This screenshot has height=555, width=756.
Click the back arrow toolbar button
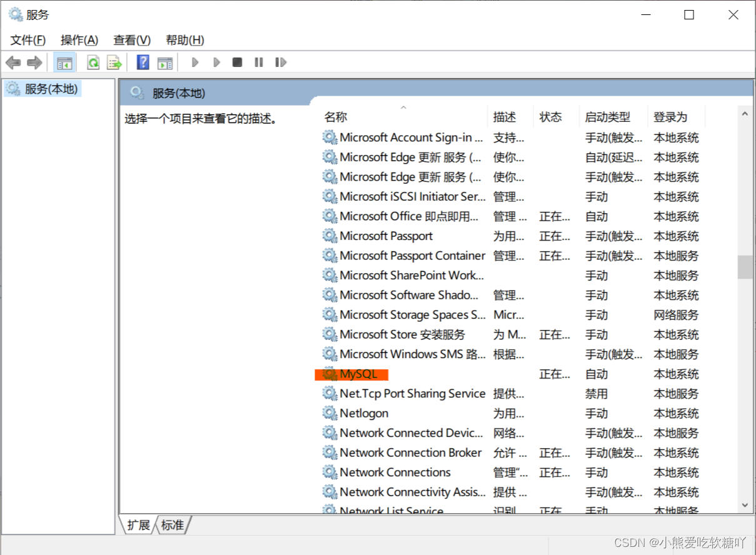pos(13,62)
